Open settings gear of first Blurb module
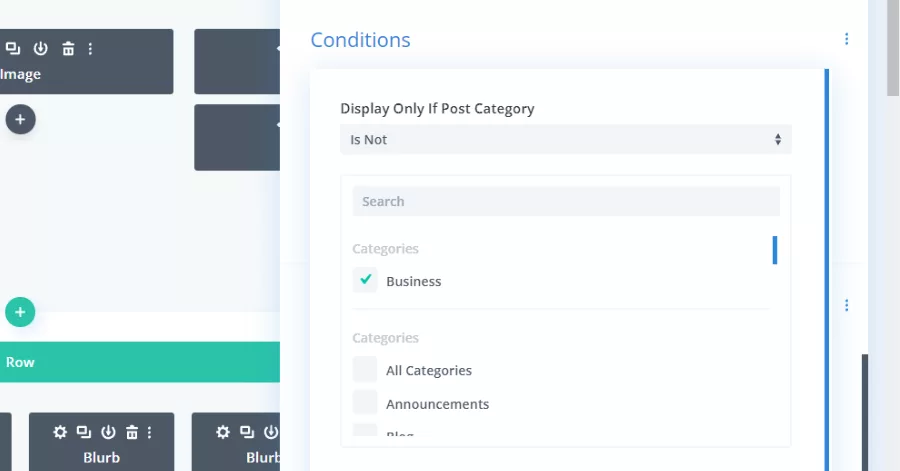Viewport: 900px width, 471px height. pyautogui.click(x=60, y=432)
